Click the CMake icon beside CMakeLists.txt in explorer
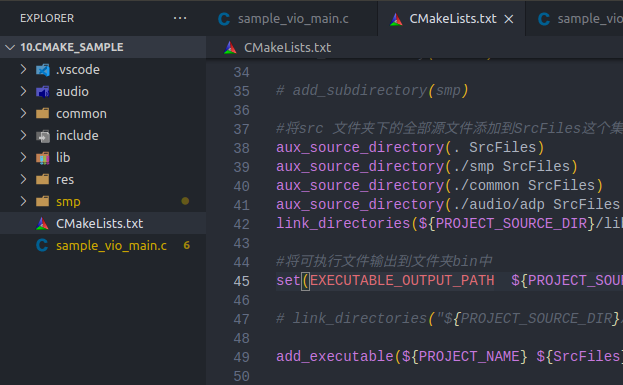623x385 pixels. (42, 224)
